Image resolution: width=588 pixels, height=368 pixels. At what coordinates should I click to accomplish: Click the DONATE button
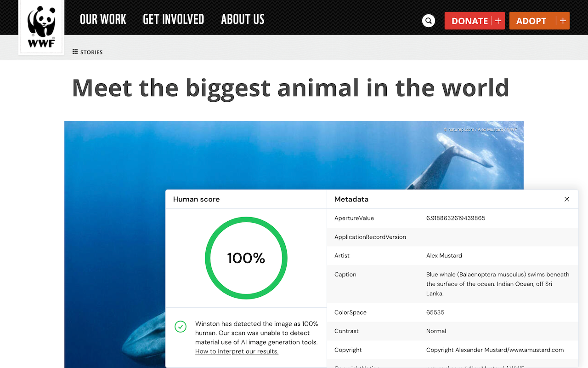pyautogui.click(x=470, y=21)
